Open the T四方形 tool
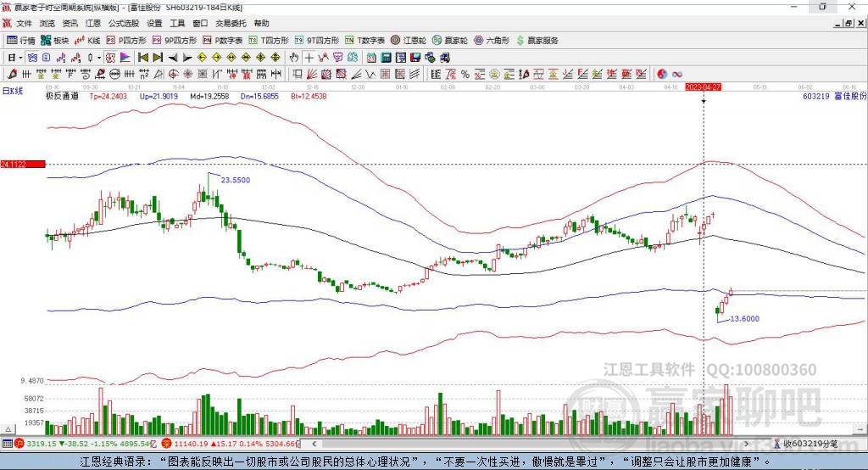 (269, 41)
